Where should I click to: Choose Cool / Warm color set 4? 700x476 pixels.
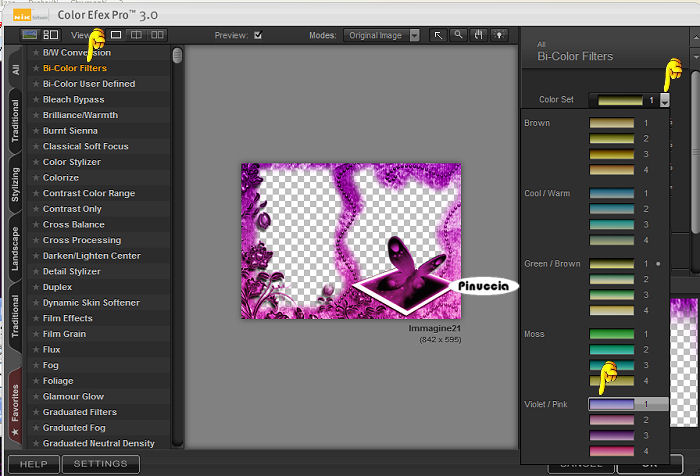click(612, 240)
